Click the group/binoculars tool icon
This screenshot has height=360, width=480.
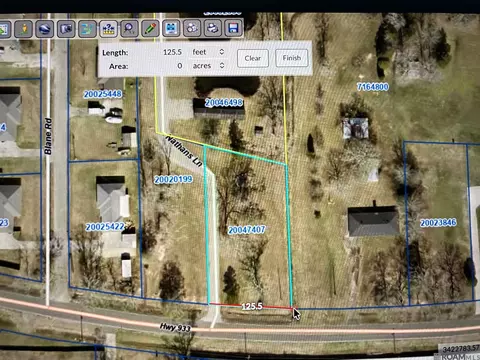(192, 28)
